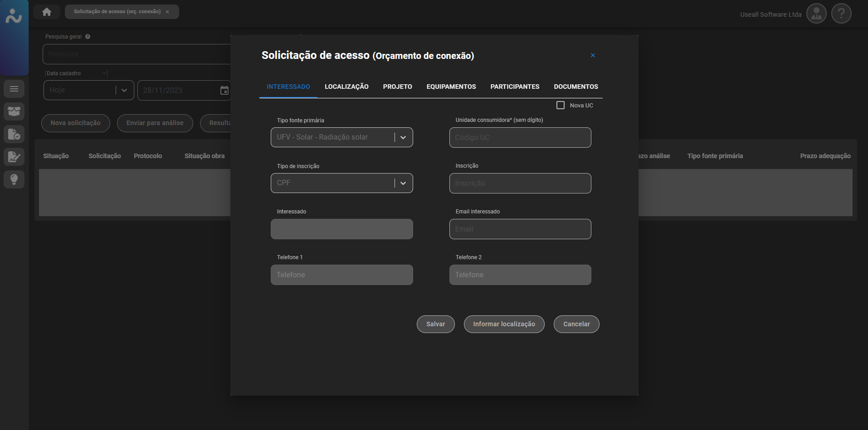Tick the Nova UC checkbox
This screenshot has width=868, height=430.
[x=561, y=105]
